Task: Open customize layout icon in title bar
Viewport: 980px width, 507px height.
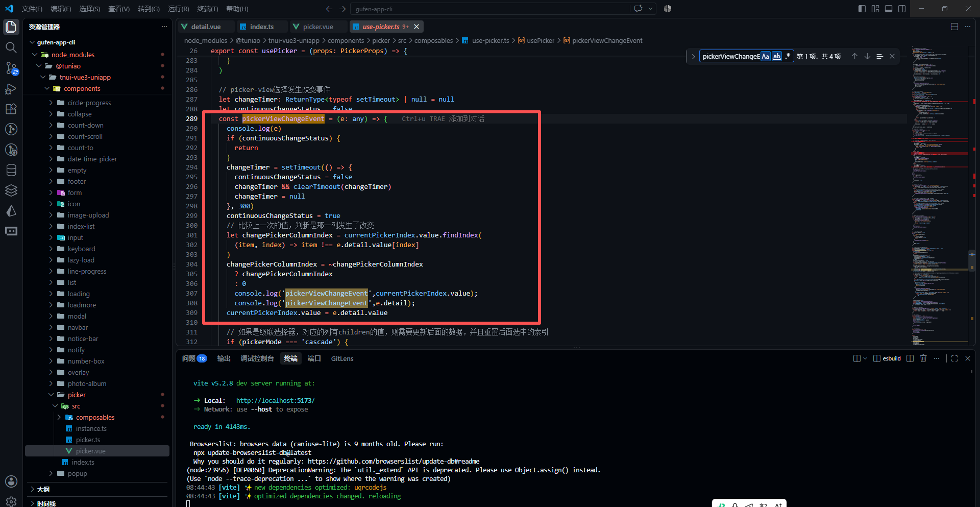Action: click(875, 9)
